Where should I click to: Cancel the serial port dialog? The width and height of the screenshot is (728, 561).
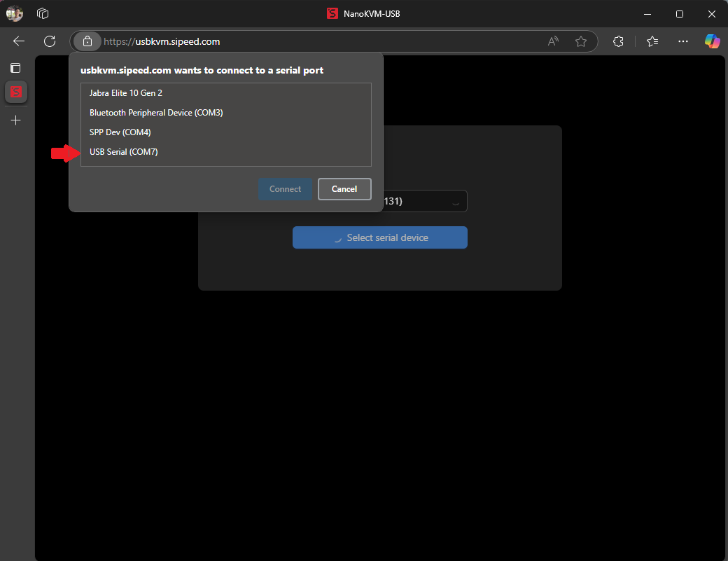344,189
